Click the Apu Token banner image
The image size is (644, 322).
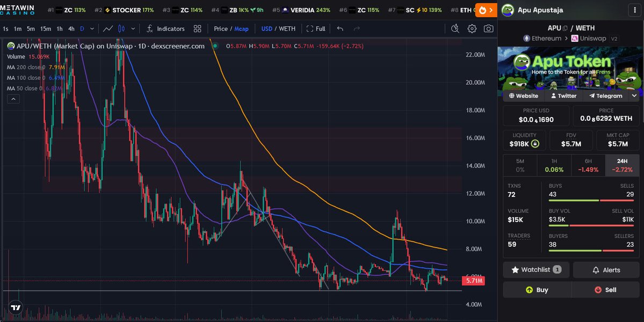click(x=570, y=68)
